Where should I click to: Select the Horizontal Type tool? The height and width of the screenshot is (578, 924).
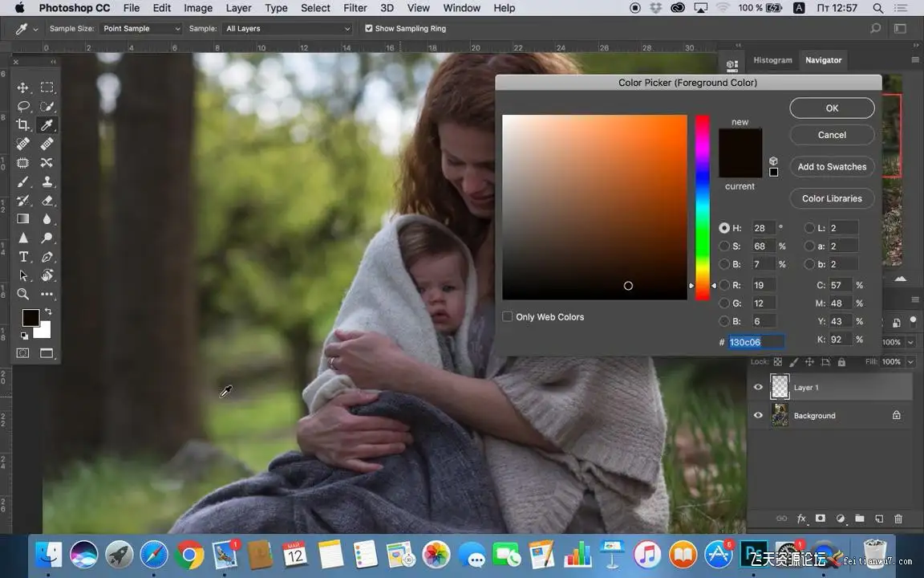[x=23, y=257]
